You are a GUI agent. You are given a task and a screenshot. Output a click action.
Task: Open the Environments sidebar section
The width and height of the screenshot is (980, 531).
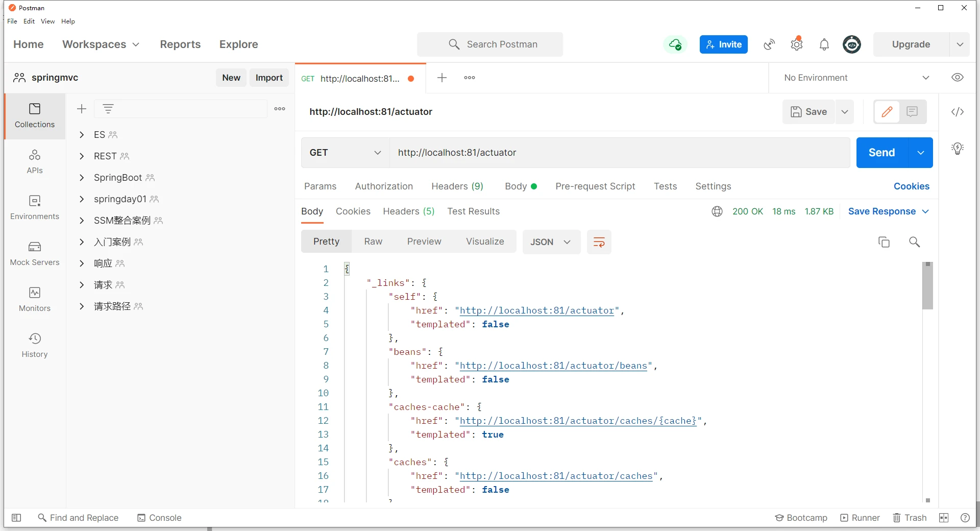35,208
